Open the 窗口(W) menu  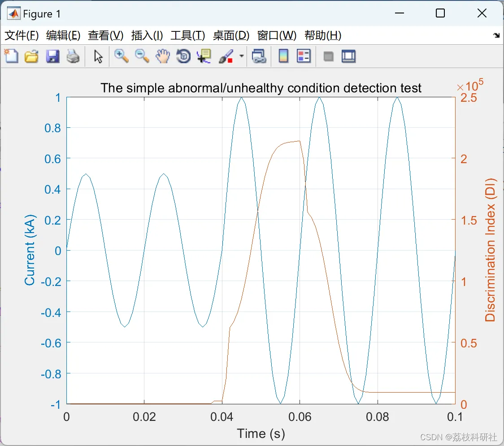click(x=277, y=35)
